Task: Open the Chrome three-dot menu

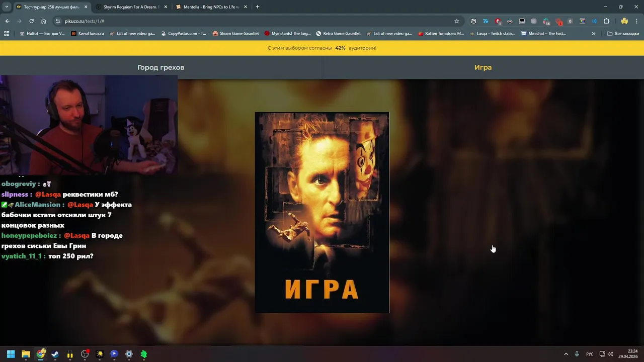Action: (637, 21)
